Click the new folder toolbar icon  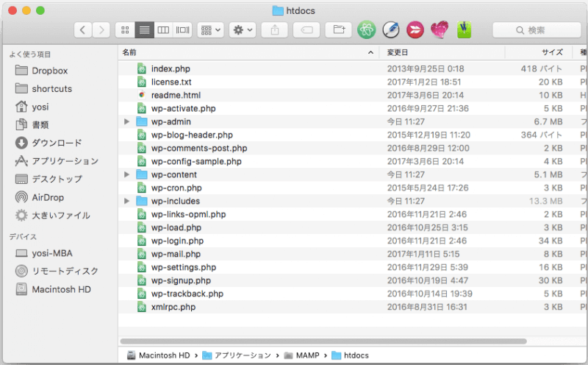338,30
